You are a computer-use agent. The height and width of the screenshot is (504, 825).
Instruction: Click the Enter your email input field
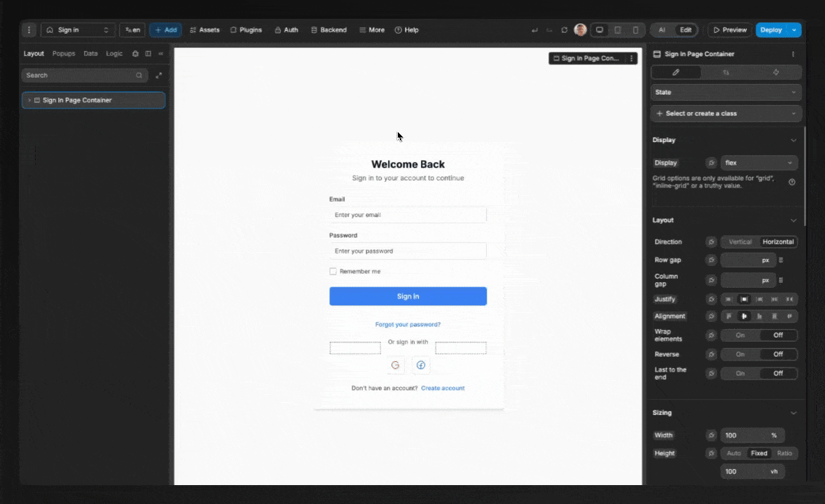pyautogui.click(x=408, y=215)
